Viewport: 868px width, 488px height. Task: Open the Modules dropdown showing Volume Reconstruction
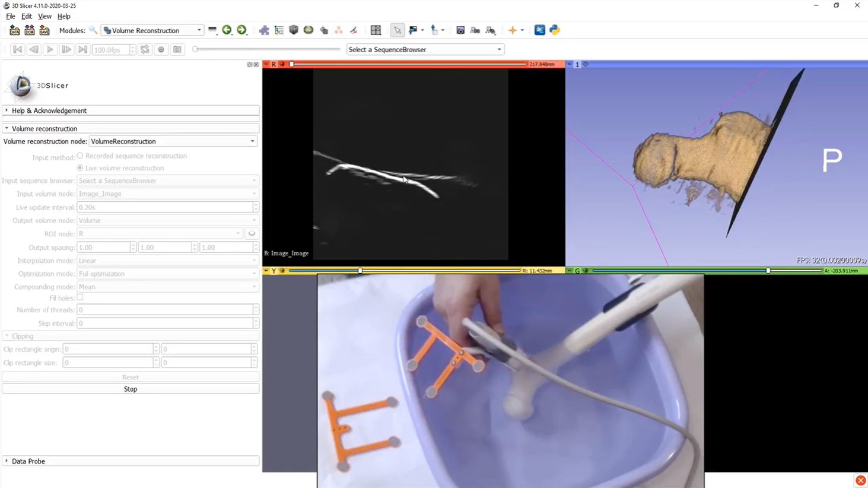pos(152,30)
